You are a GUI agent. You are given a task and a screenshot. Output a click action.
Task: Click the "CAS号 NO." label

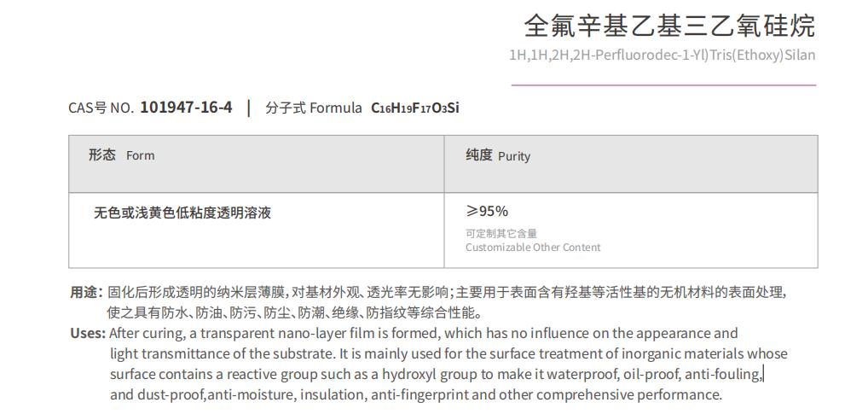[x=101, y=108]
